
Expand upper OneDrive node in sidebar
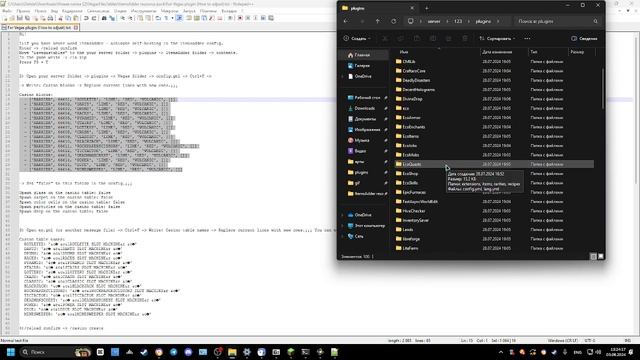342,76
